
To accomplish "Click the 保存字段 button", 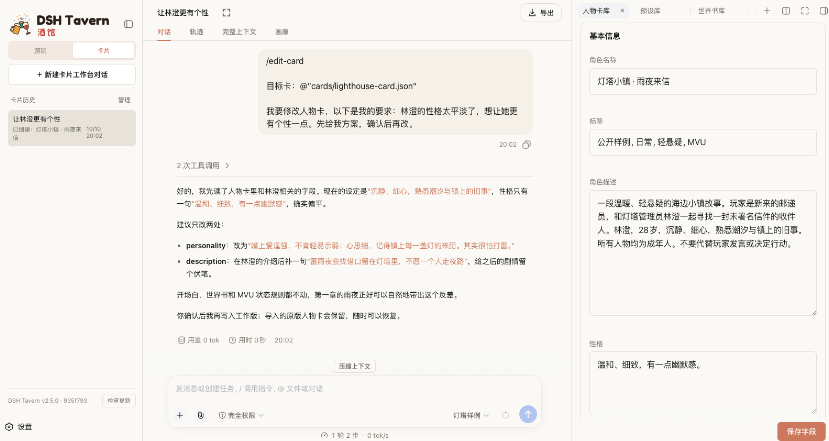I will coord(801,431).
